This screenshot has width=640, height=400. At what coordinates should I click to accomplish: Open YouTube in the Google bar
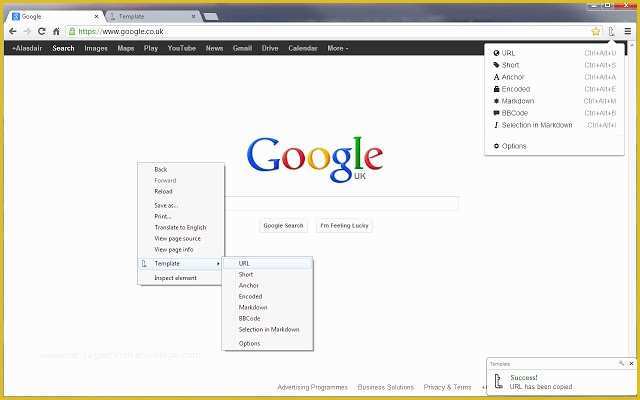click(x=182, y=48)
